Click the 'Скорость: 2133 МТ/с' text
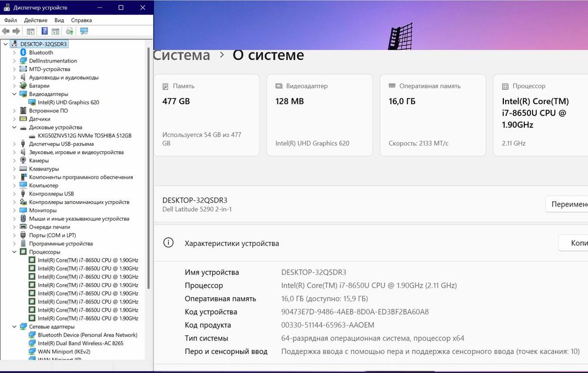Screen dimensions: 588x373 pyautogui.click(x=419, y=144)
